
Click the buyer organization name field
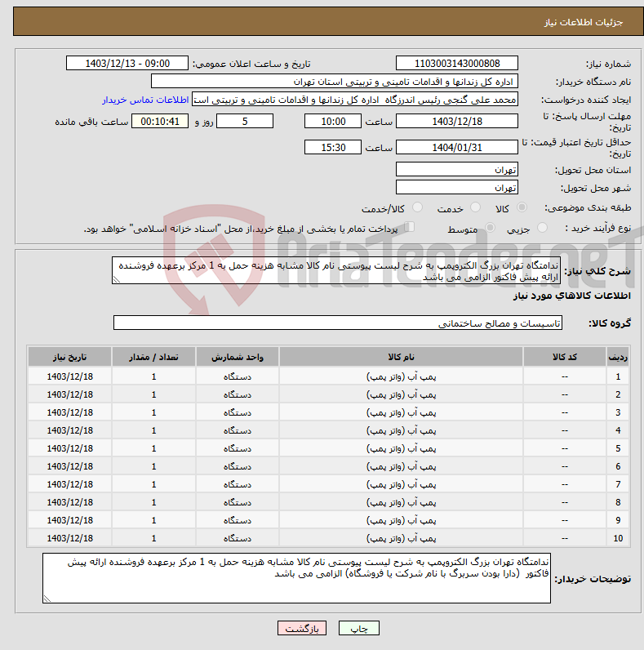click(335, 82)
